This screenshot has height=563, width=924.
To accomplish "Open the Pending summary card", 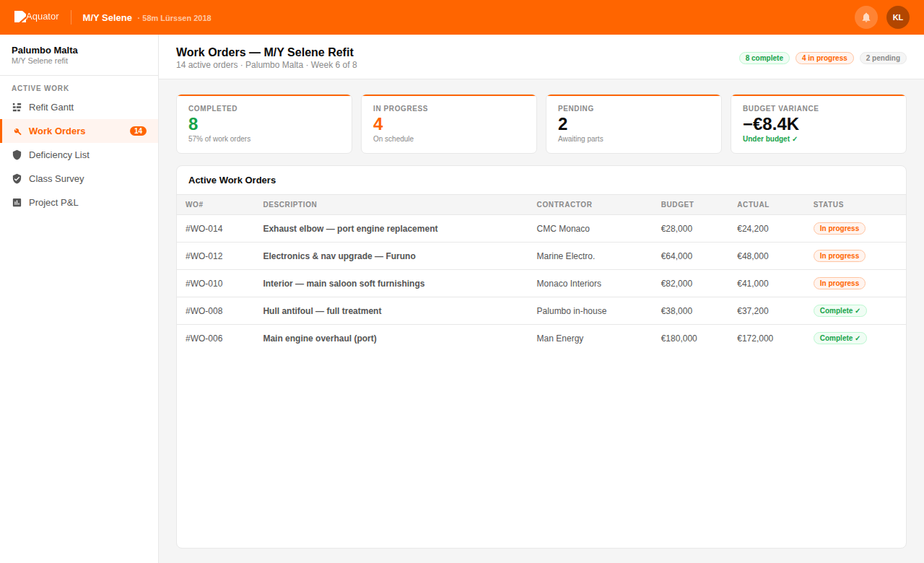I will pyautogui.click(x=634, y=124).
